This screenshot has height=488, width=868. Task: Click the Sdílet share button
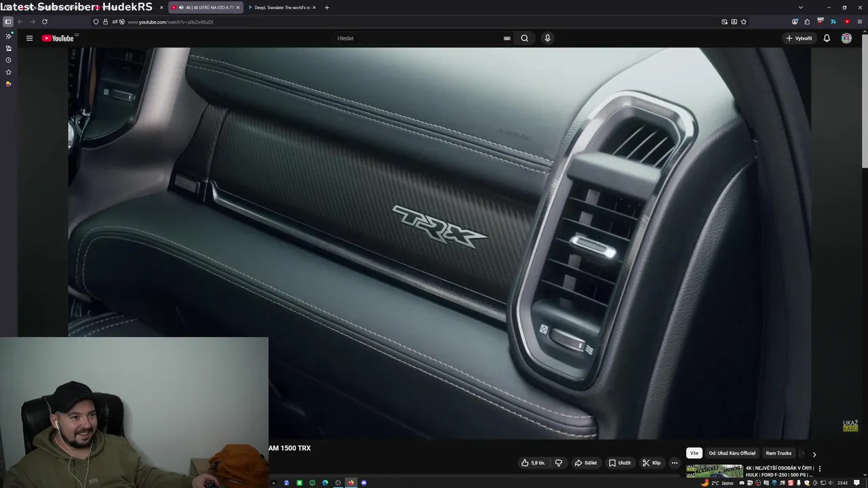pos(585,463)
